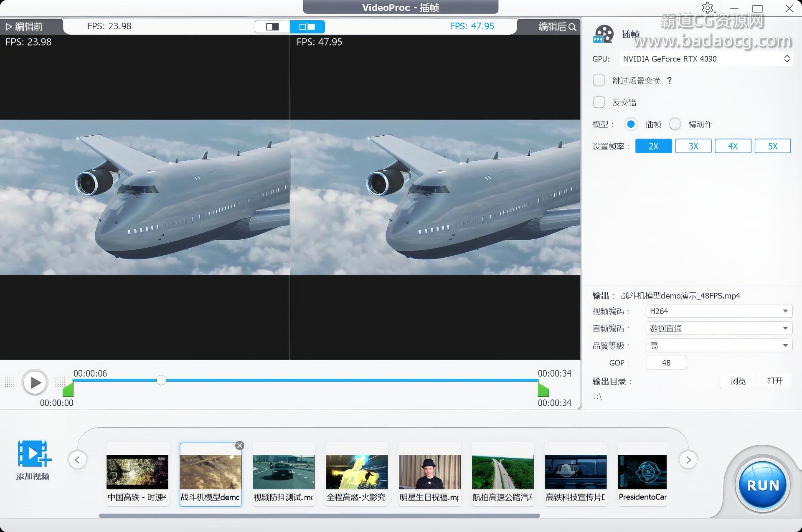Viewport: 802px width, 532px height.
Task: Select the 高铁科技宣传片 video thumbnail
Action: click(576, 474)
